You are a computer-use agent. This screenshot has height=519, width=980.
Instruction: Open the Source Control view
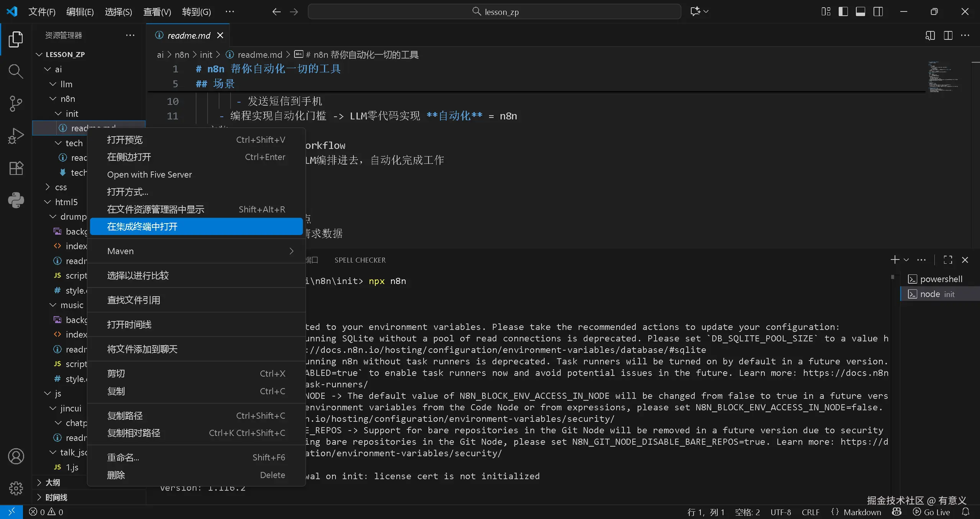coord(16,103)
